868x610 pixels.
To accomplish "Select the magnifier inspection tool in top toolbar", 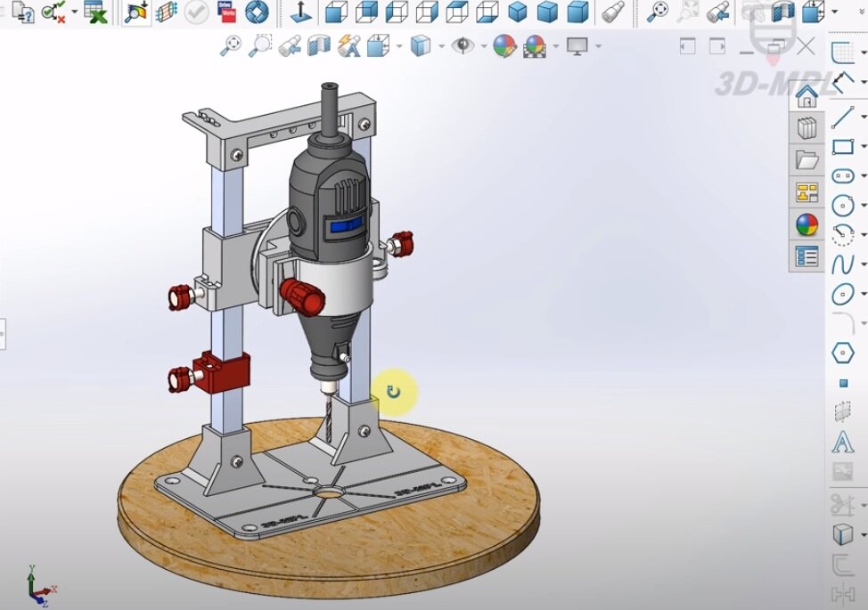I will [135, 12].
